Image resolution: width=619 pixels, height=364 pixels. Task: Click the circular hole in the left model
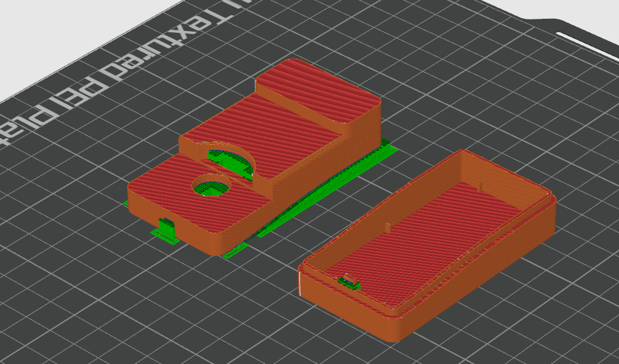pyautogui.click(x=212, y=186)
